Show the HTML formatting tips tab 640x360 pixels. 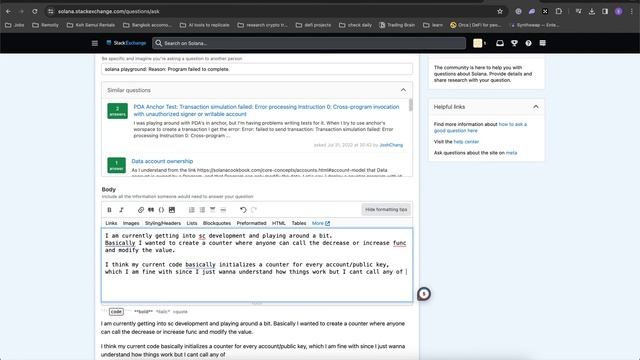pyautogui.click(x=279, y=223)
